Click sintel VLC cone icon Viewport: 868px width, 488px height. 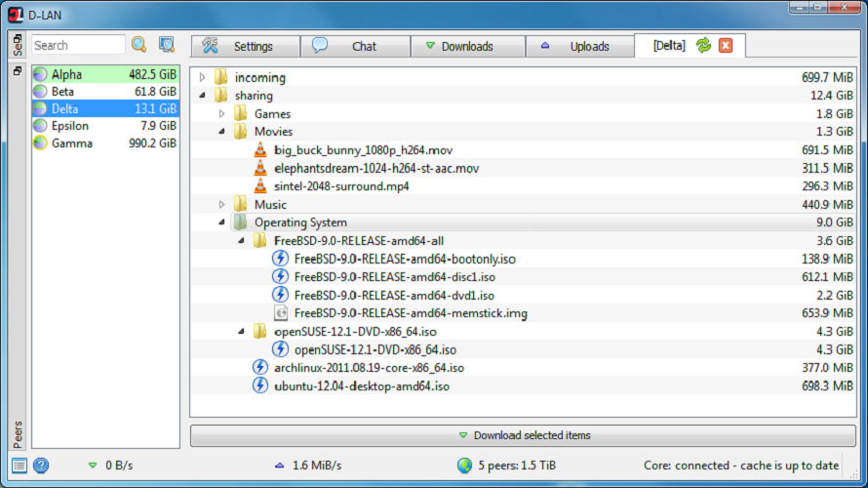pyautogui.click(x=260, y=186)
